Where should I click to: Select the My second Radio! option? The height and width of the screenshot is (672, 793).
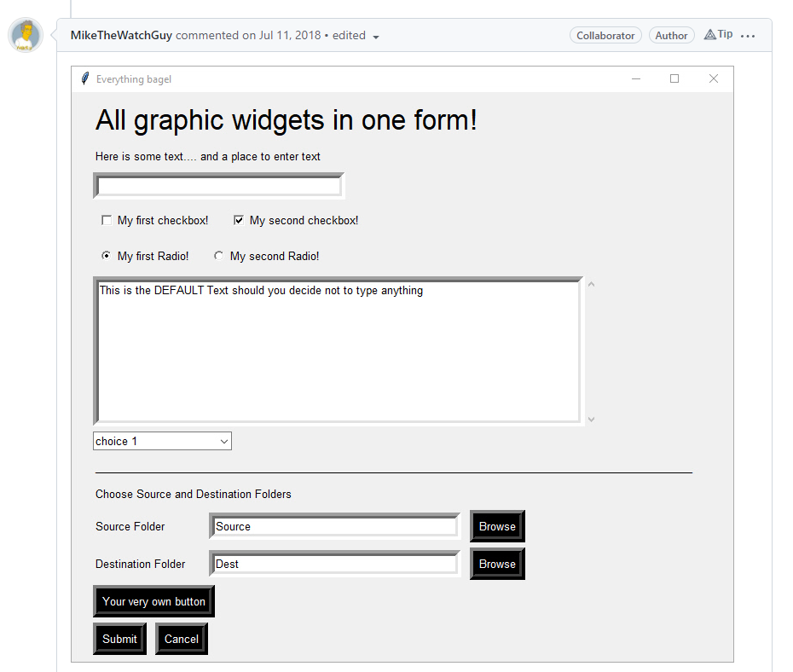coord(218,256)
